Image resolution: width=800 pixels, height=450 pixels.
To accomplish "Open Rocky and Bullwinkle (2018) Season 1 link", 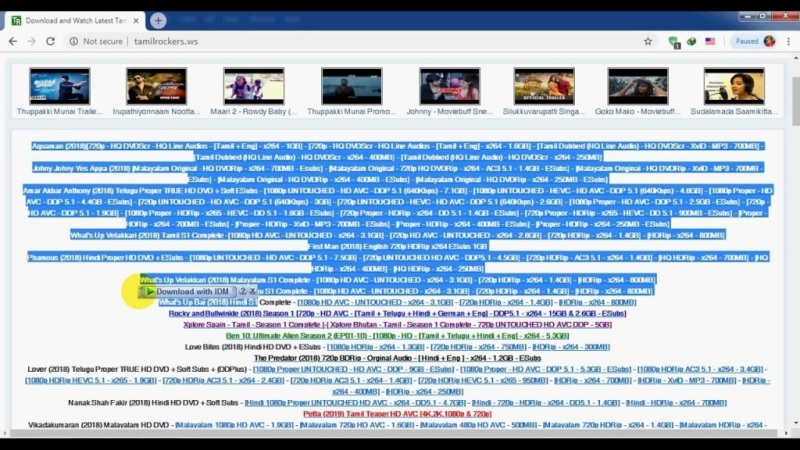I will (x=397, y=313).
